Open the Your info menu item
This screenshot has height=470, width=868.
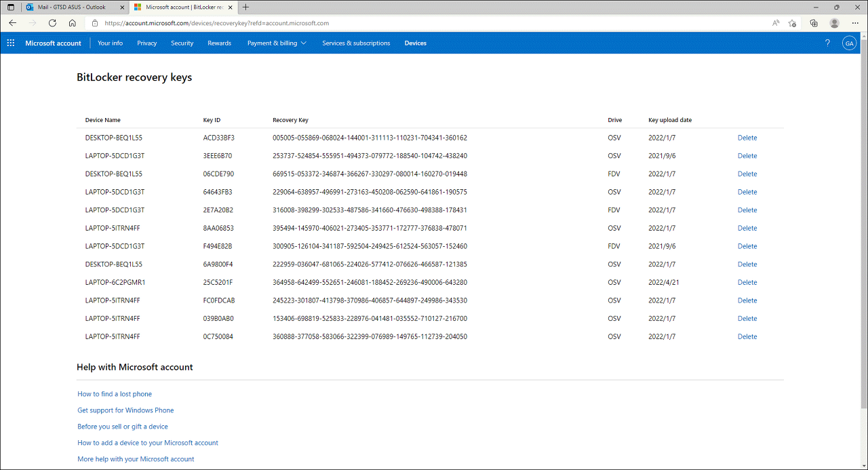coord(110,43)
